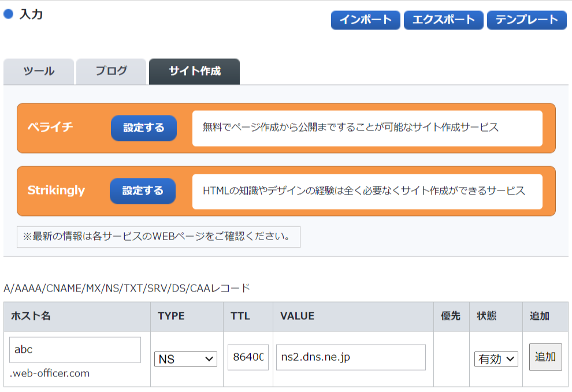Expand the 有効 status dropdown
This screenshot has width=572, height=392.
pyautogui.click(x=496, y=359)
